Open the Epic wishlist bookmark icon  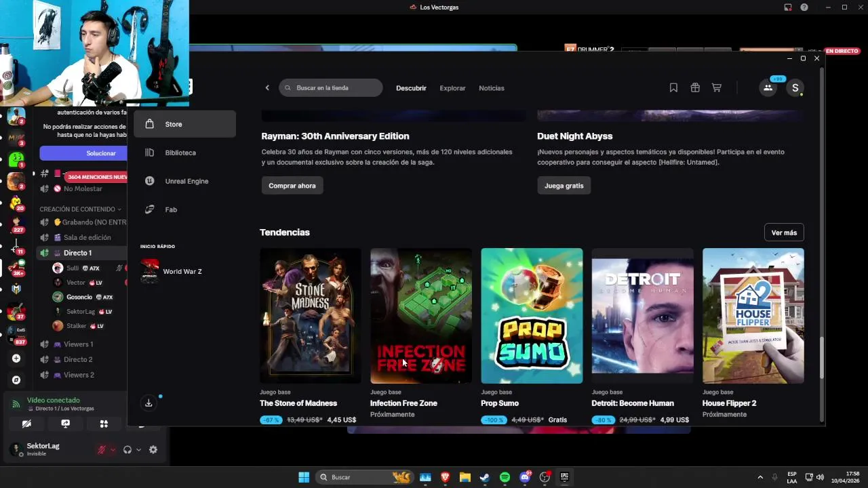tap(673, 87)
